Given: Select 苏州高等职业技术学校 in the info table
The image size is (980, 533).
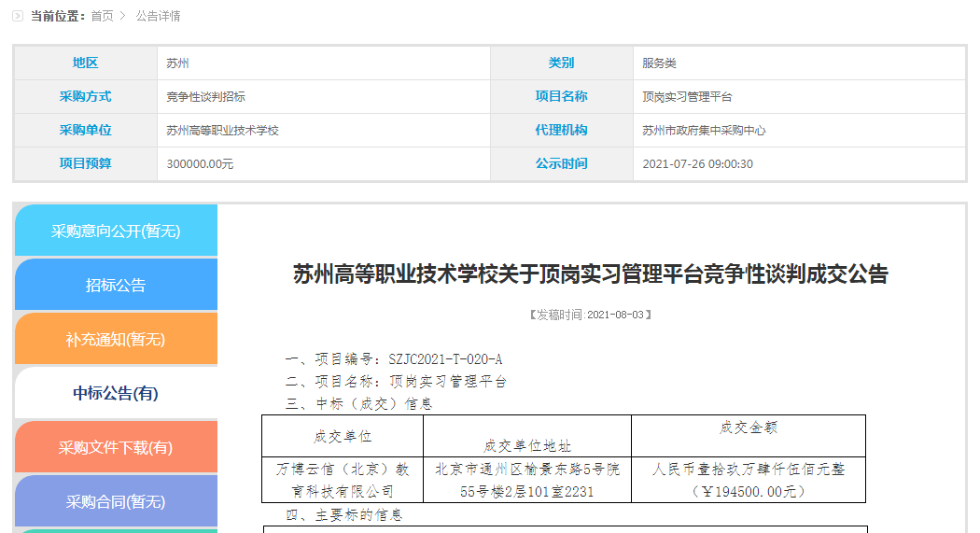Looking at the screenshot, I should pos(222,131).
